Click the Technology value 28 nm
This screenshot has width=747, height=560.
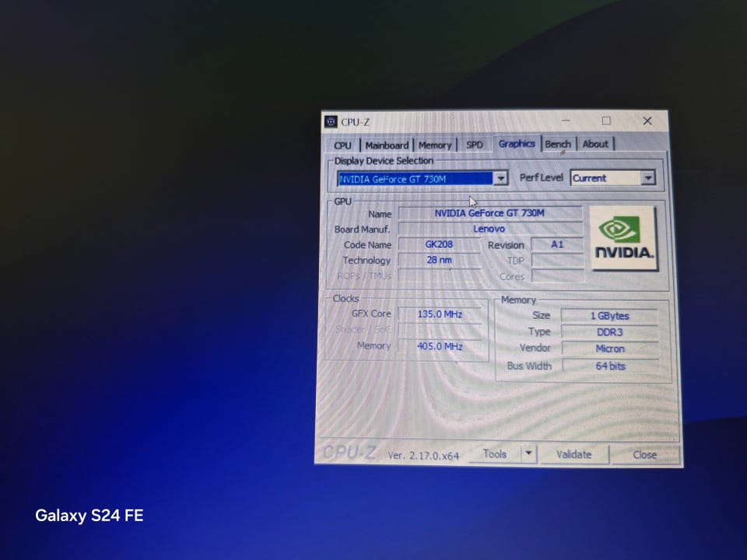(439, 260)
